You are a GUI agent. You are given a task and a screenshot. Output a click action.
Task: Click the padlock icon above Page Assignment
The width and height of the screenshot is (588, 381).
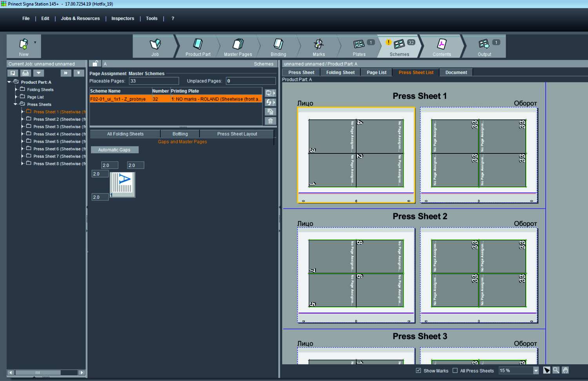pos(95,64)
